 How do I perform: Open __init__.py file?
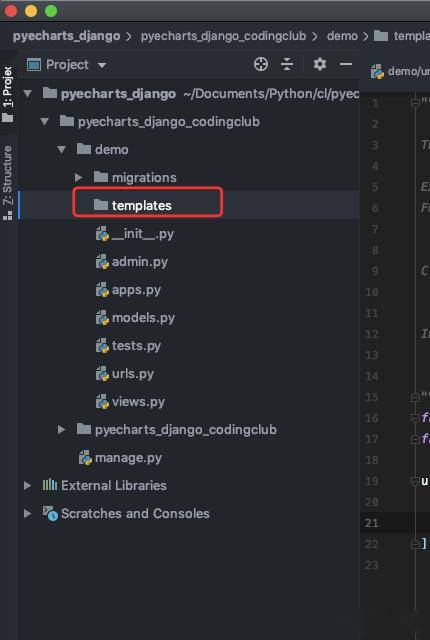click(143, 234)
